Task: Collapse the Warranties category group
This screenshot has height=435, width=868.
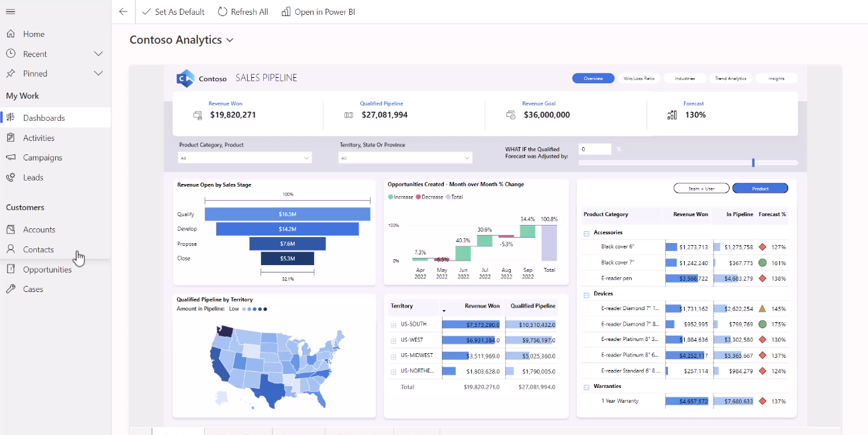Action: 586,387
